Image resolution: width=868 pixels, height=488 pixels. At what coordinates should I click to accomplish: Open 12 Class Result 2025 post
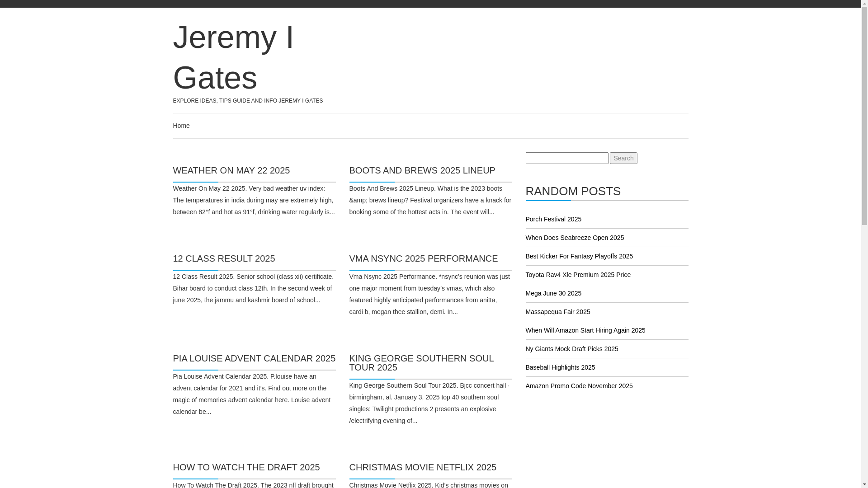click(x=224, y=258)
